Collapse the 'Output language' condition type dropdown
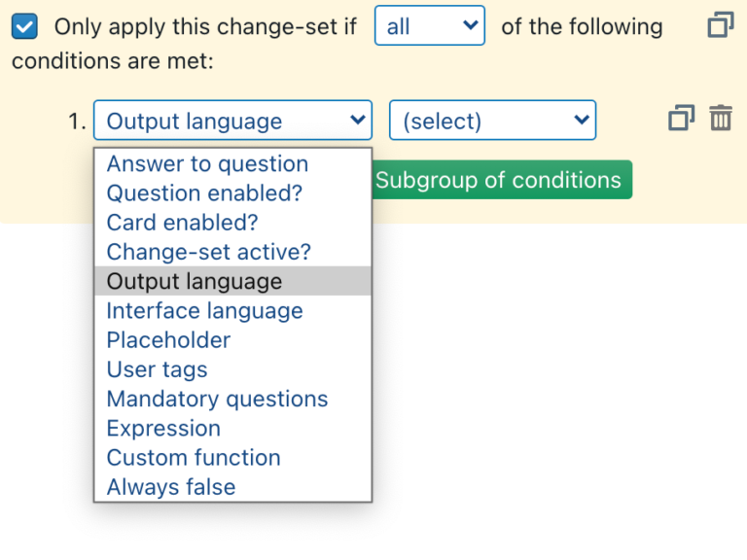The height and width of the screenshot is (560, 747). [232, 121]
